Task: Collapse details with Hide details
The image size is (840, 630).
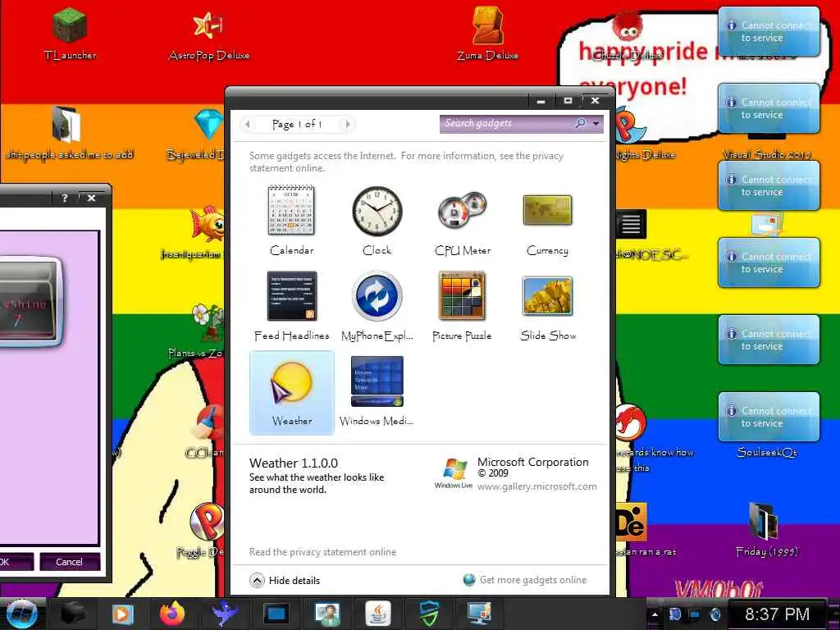Action: point(285,580)
